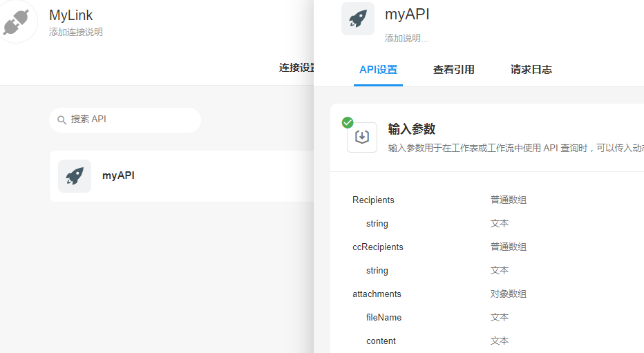Select the Recipients parameter row

(373, 200)
